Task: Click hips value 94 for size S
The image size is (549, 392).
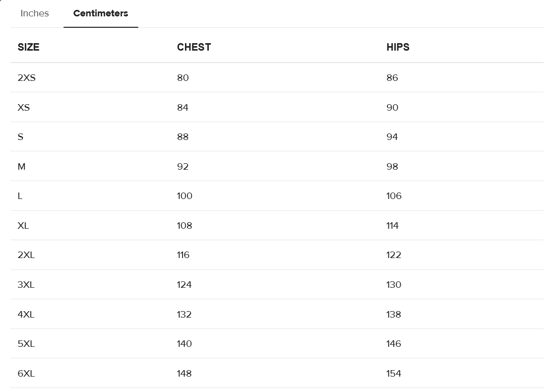Action: tap(392, 137)
